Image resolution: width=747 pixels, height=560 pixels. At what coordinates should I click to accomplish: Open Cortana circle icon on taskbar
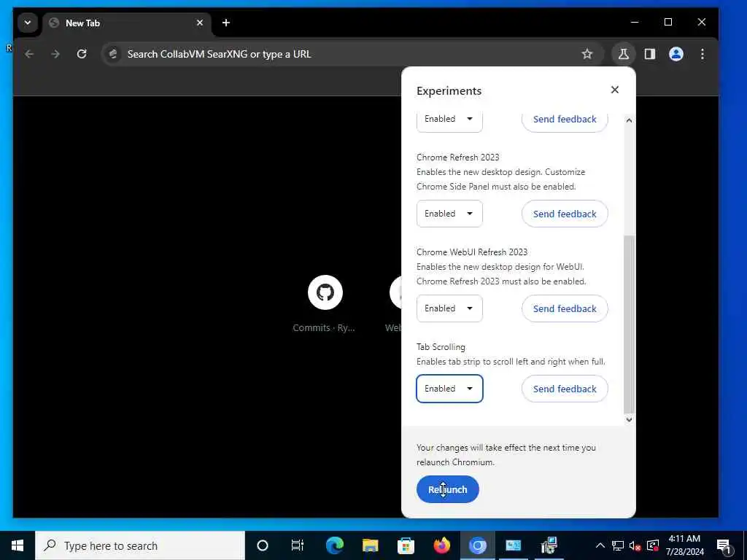point(263,545)
